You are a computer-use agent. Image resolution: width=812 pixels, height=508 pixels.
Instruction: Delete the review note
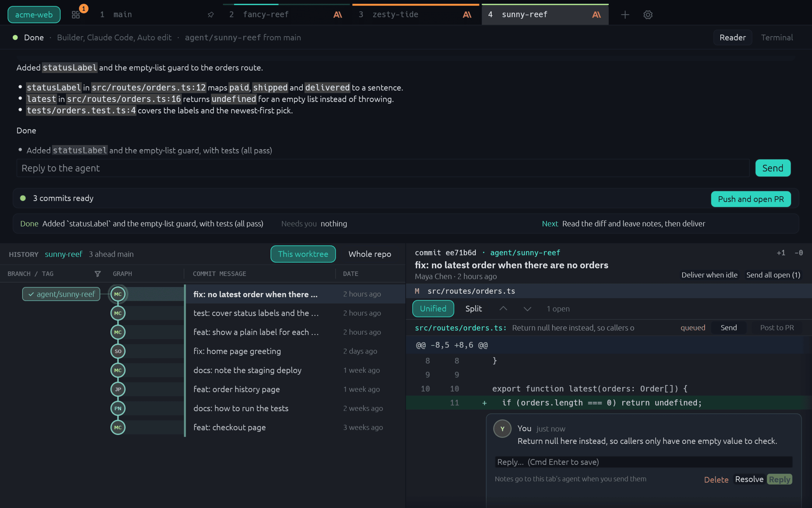[x=716, y=480]
